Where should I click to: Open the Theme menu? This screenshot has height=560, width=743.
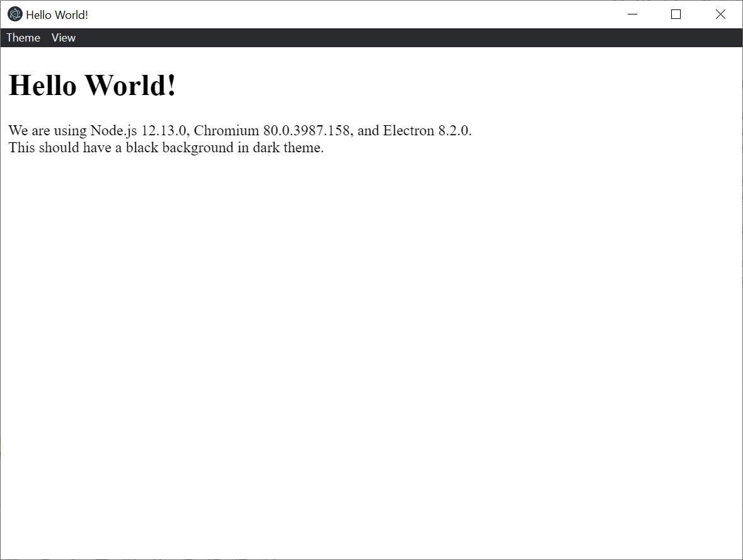click(x=23, y=38)
